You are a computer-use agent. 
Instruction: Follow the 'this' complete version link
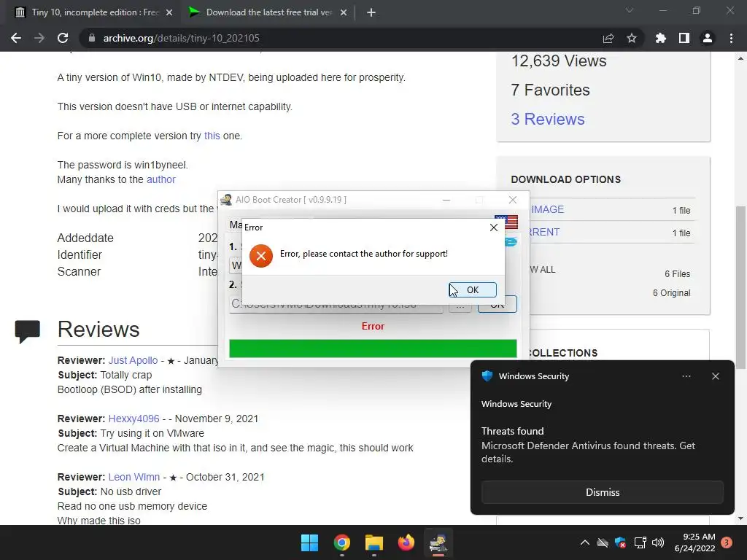tap(212, 136)
